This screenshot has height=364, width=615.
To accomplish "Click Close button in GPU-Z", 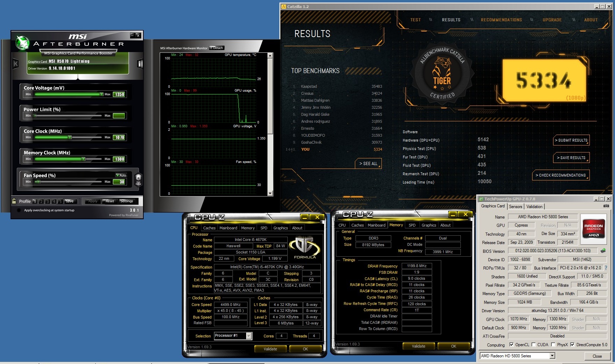I will pos(597,356).
